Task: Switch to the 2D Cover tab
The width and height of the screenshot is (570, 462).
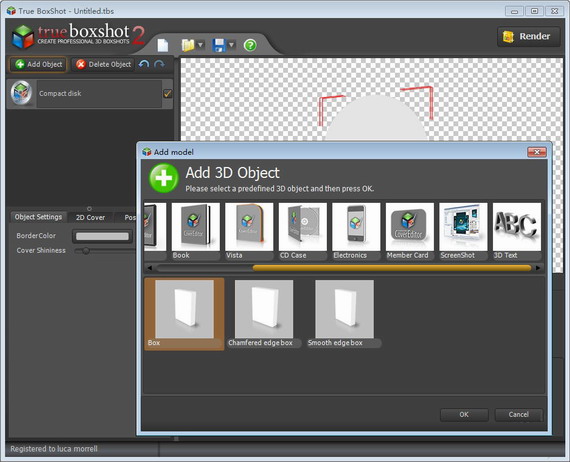Action: coord(90,217)
